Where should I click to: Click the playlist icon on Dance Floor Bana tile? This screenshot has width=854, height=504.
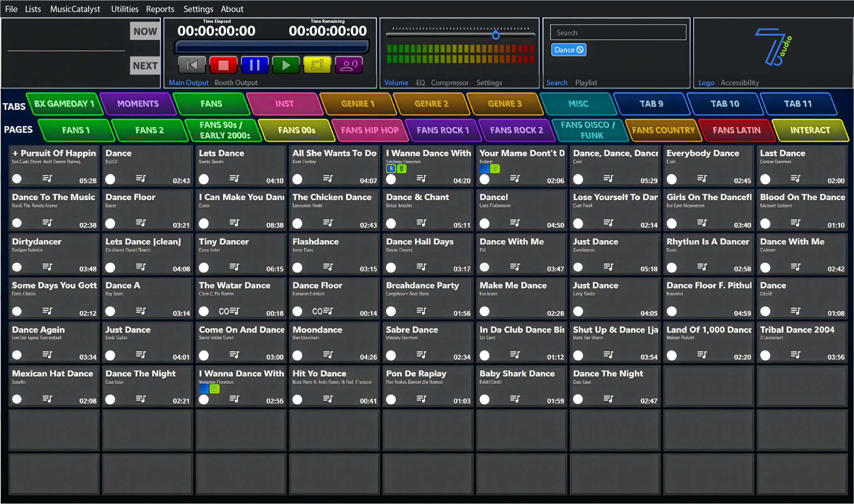pyautogui.click(x=141, y=223)
